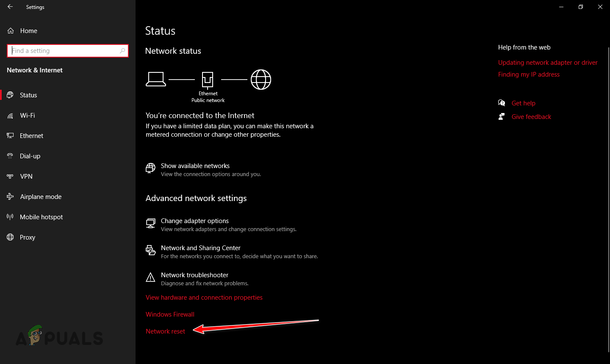
Task: Open the Wi-Fi section icon in sidebar
Action: tap(10, 115)
